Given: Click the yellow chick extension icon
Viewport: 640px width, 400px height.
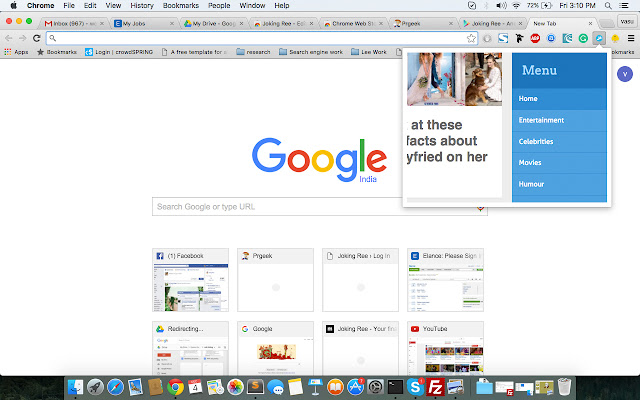Looking at the screenshot, I should pos(615,38).
